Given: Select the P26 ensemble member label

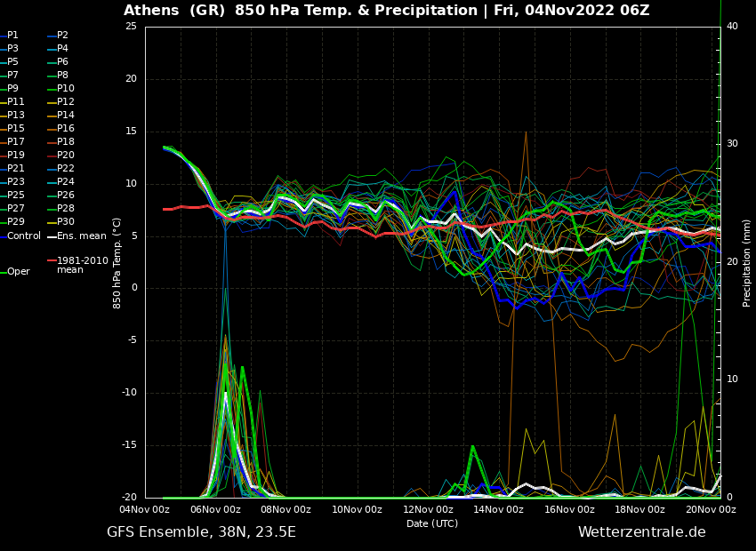Looking at the screenshot, I should tap(60, 195).
